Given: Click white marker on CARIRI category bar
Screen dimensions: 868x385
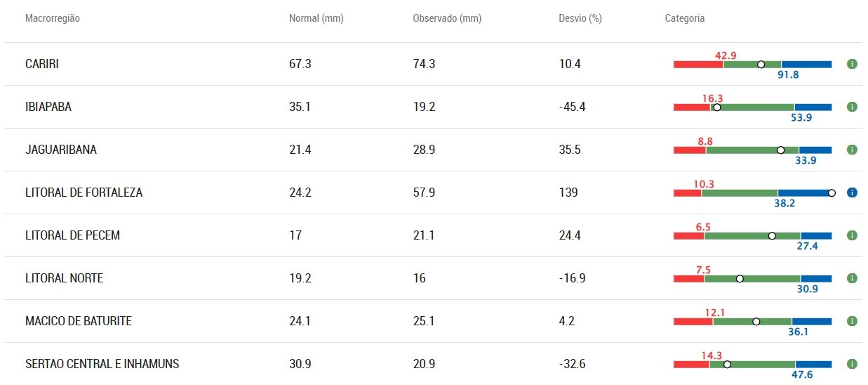Looking at the screenshot, I should tap(761, 65).
